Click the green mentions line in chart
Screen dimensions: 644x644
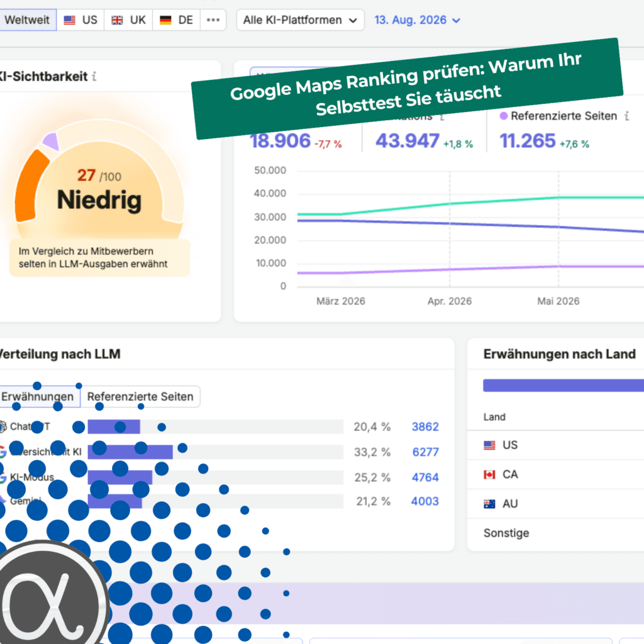(470, 202)
